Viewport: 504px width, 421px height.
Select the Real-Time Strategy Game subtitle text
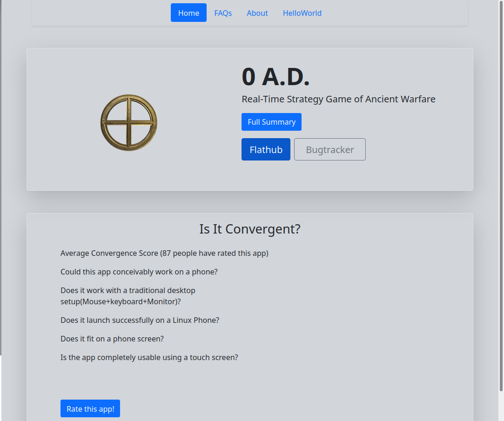point(338,99)
